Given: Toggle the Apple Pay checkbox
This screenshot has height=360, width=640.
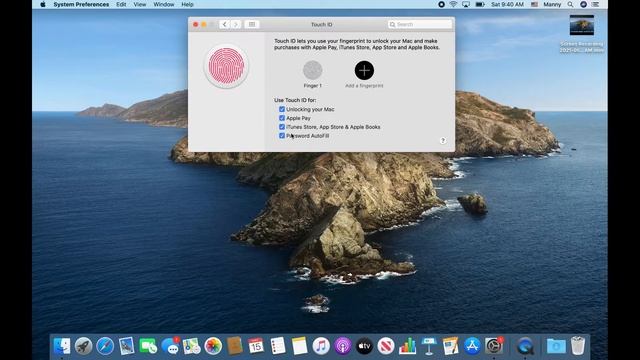Looking at the screenshot, I should [x=282, y=118].
